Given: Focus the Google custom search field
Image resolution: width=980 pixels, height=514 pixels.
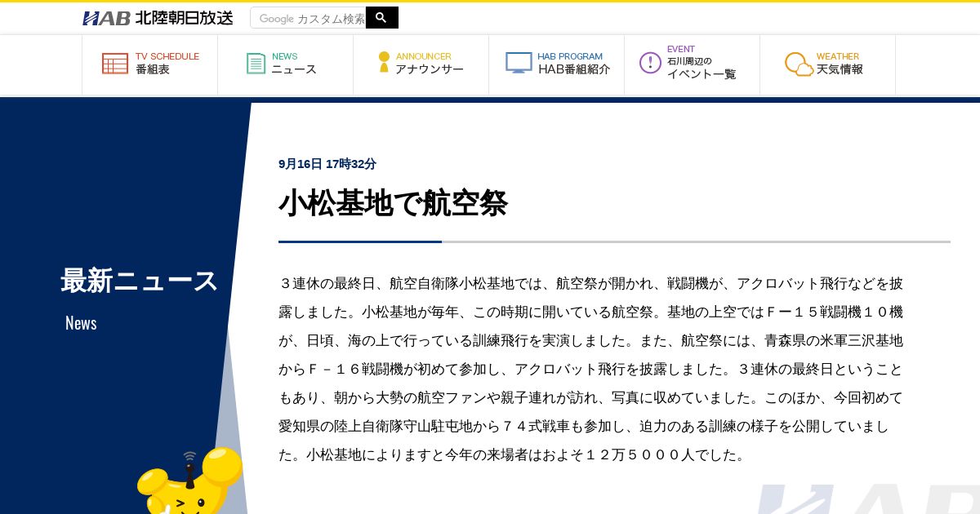Looking at the screenshot, I should point(309,18).
